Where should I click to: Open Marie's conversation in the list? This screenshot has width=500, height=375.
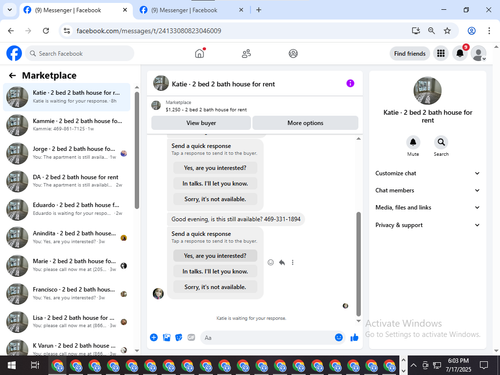67,265
